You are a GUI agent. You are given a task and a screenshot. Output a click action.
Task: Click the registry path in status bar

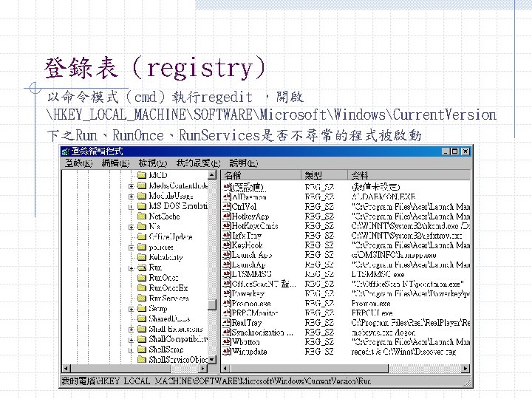(216, 381)
